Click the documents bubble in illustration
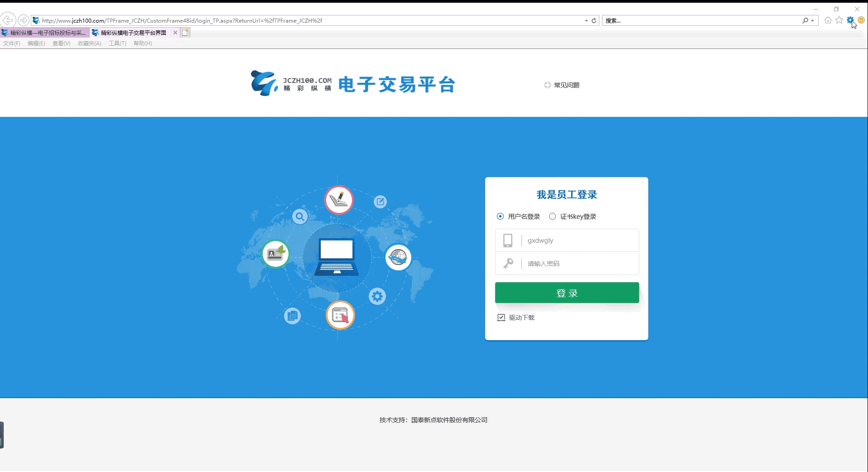Viewport: 868px width, 472px height. (292, 316)
